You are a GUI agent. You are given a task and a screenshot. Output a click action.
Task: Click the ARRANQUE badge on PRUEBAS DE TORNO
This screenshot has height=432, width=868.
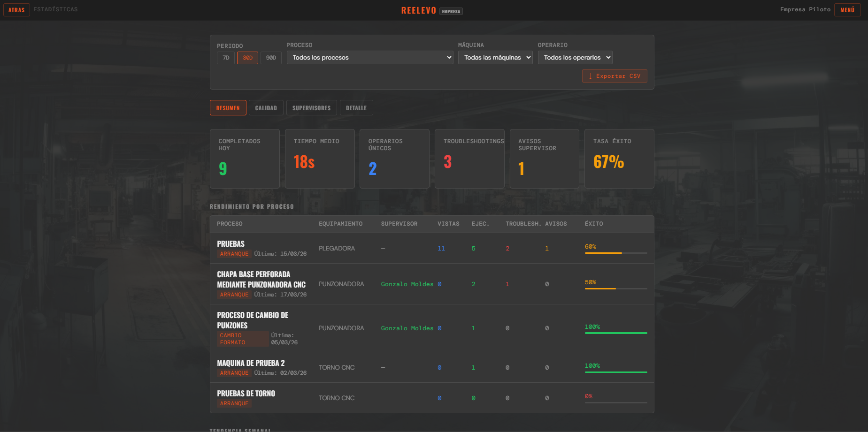234,403
